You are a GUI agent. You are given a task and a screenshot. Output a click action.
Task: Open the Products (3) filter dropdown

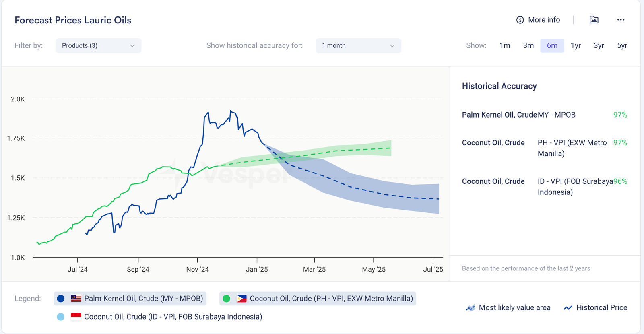click(98, 46)
